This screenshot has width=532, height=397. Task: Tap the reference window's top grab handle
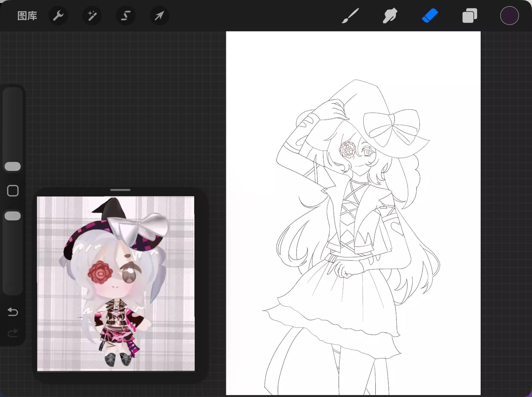click(120, 190)
